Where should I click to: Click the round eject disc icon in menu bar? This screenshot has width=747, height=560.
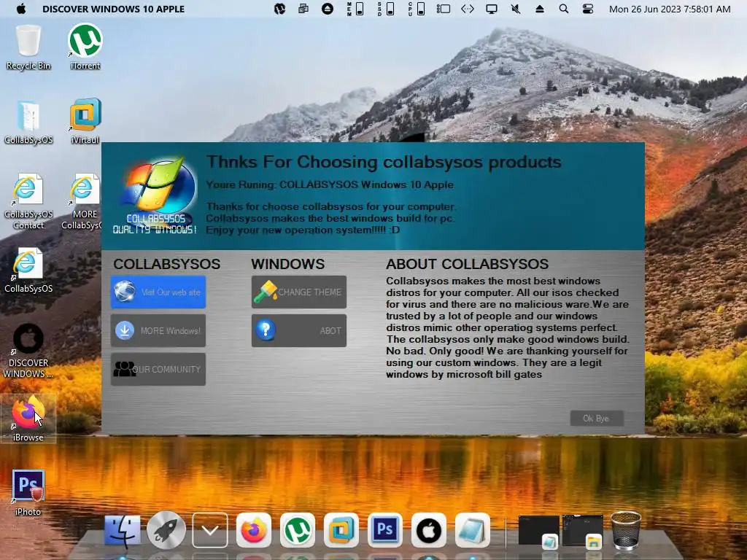328,9
